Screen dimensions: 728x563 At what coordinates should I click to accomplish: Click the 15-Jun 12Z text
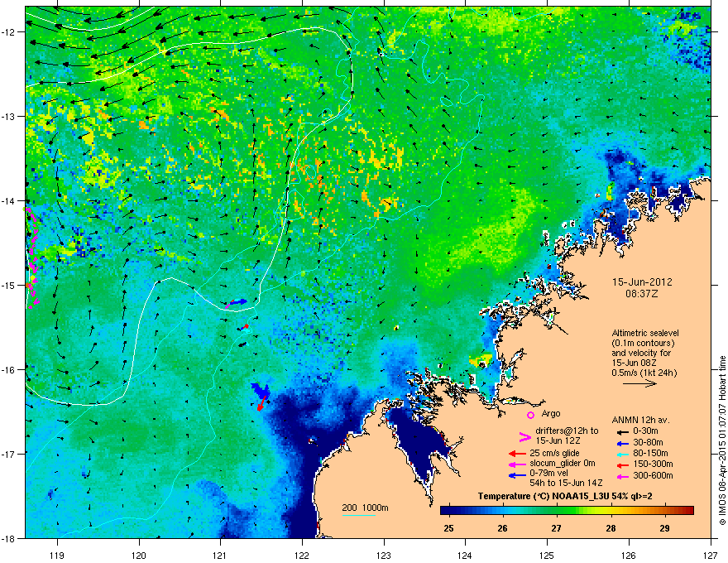click(x=558, y=440)
